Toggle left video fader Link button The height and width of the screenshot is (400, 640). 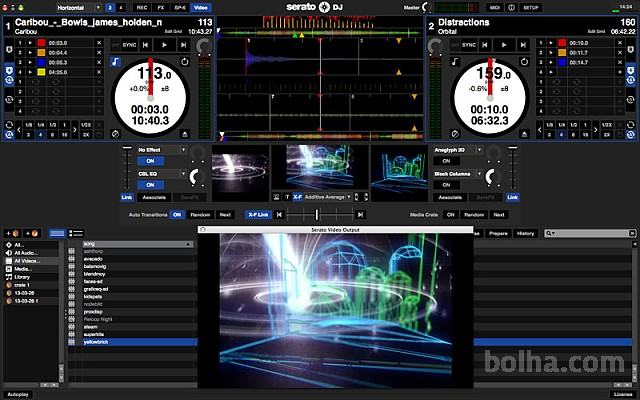click(x=127, y=197)
